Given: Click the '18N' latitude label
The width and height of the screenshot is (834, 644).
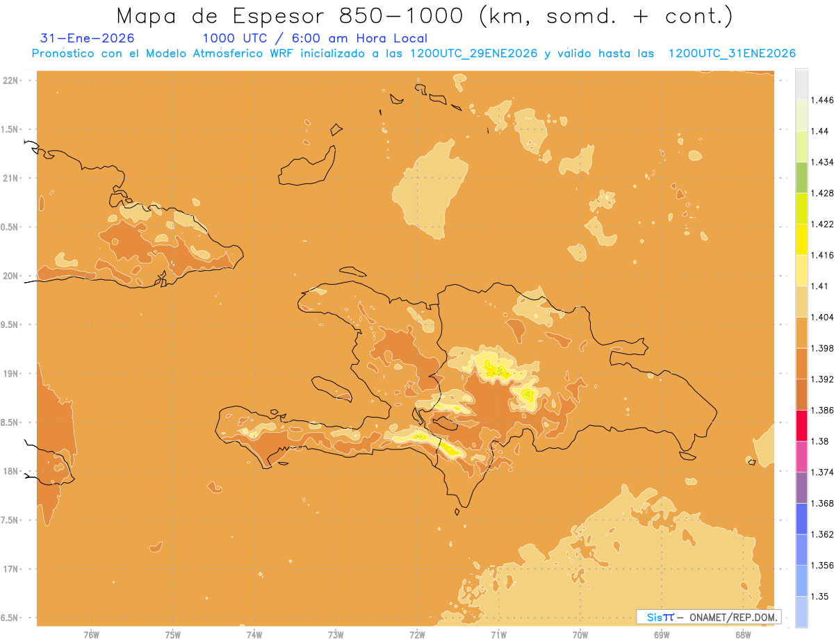Looking at the screenshot, I should 12,471.
